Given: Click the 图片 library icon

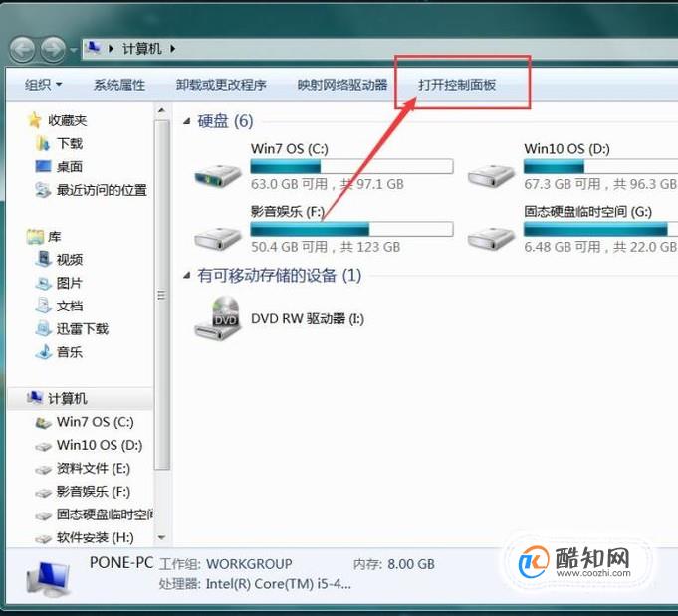Looking at the screenshot, I should [43, 284].
